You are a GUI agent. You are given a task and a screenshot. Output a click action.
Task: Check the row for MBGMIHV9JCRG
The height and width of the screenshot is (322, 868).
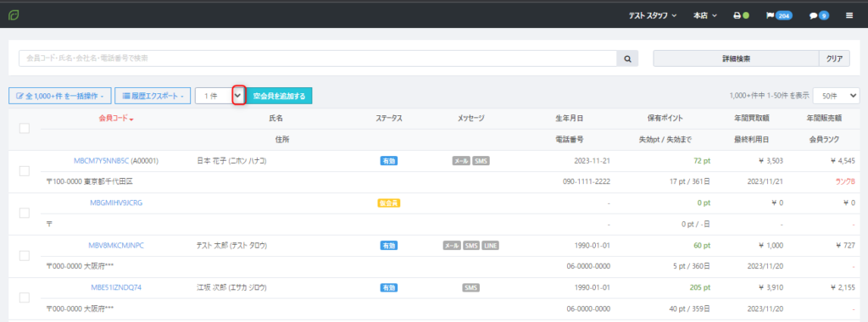pyautogui.click(x=25, y=213)
